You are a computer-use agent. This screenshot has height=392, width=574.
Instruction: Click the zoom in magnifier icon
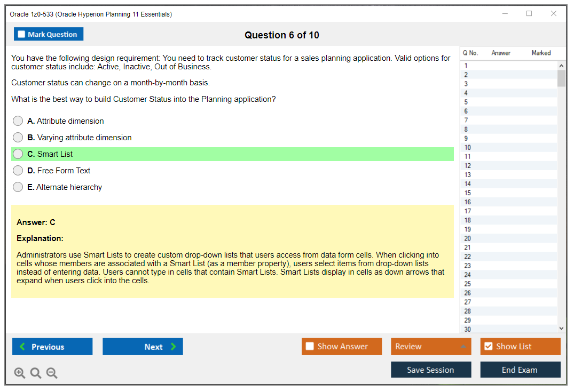click(x=20, y=373)
